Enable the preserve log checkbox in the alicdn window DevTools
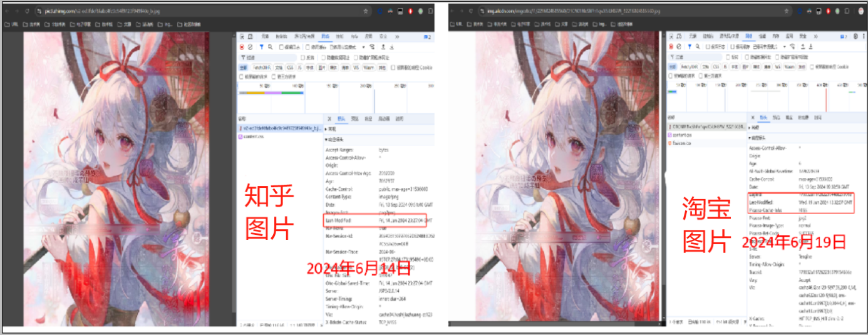868x335 pixels. click(708, 47)
